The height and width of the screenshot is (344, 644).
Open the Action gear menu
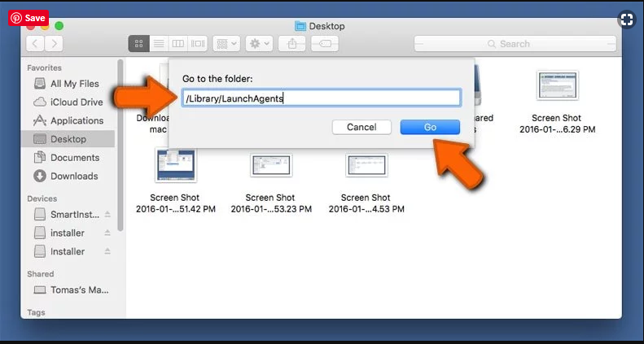259,43
